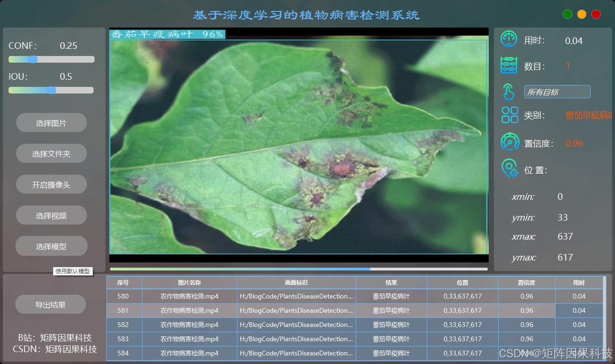Image resolution: width=615 pixels, height=364 pixels.
Task: Click the 位置 column header
Action: (463, 282)
